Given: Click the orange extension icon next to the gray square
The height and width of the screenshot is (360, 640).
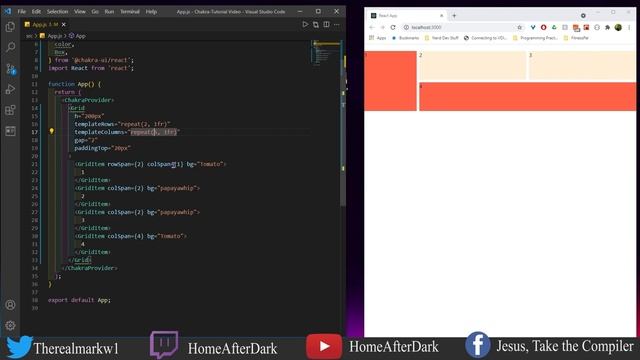Looking at the screenshot, I should pyautogui.click(x=576, y=28).
